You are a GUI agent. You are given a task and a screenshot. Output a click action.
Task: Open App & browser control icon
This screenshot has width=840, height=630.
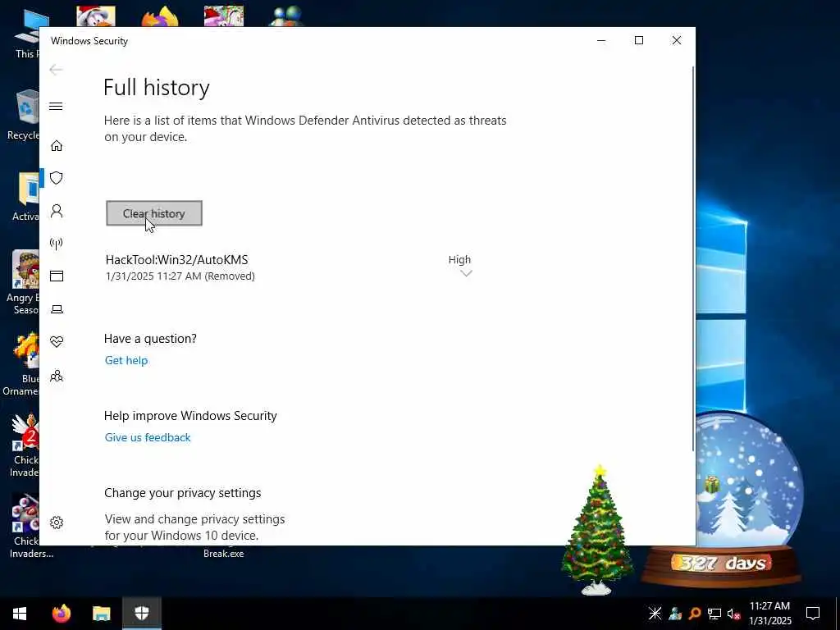point(57,276)
